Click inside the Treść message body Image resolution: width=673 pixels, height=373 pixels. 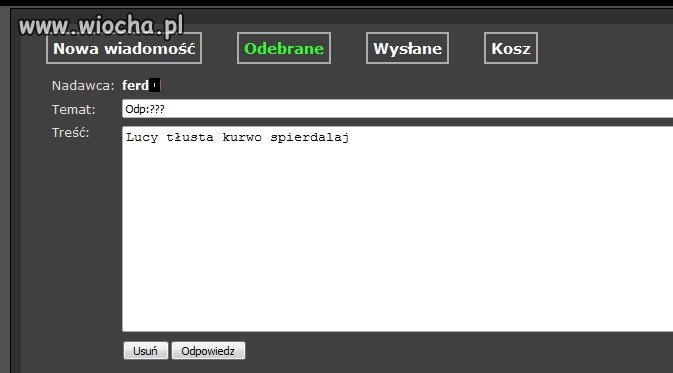(397, 229)
